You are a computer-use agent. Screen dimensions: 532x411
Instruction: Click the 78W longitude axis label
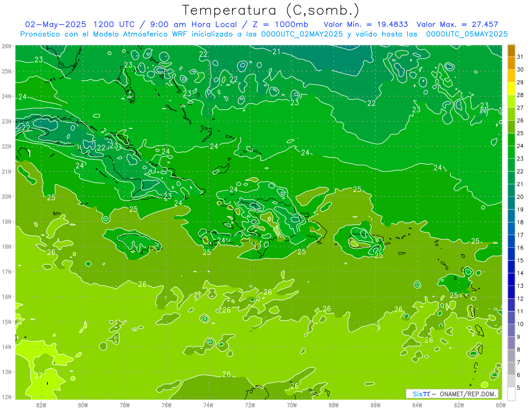125,404
